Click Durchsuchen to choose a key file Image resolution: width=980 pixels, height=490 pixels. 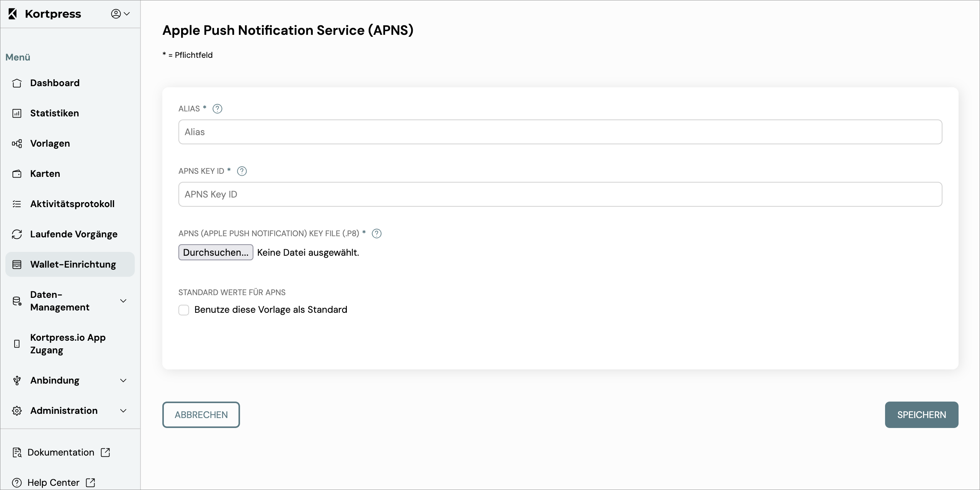coord(216,252)
